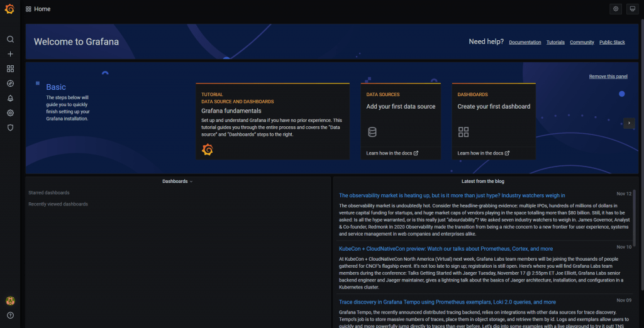Open the Community link
The image size is (644, 328).
582,42
